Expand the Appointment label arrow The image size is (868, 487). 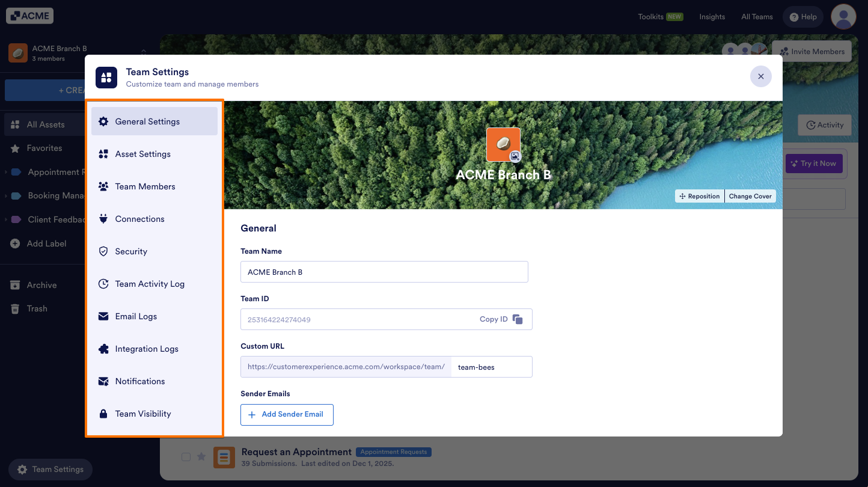coord(6,172)
